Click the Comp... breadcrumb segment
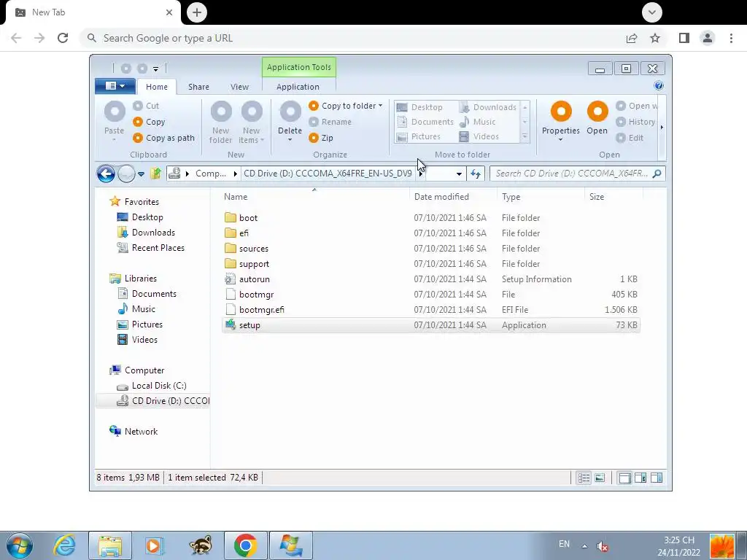747x560 pixels. pos(211,174)
